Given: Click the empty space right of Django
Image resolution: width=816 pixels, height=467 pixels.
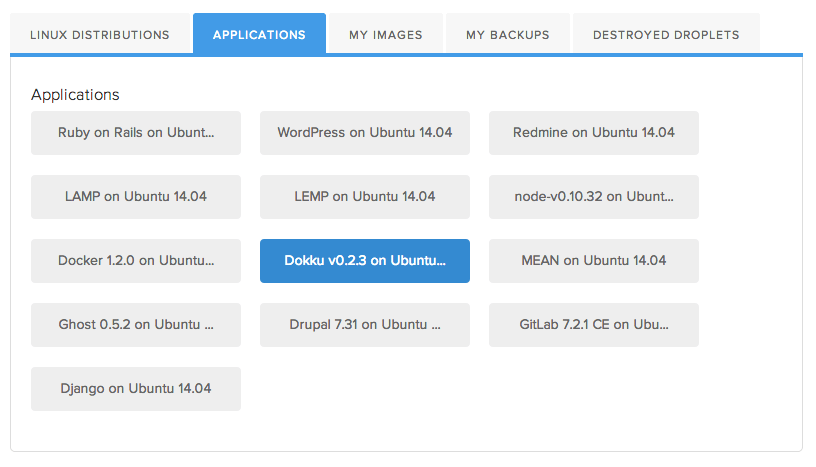Looking at the screenshot, I should (x=480, y=388).
